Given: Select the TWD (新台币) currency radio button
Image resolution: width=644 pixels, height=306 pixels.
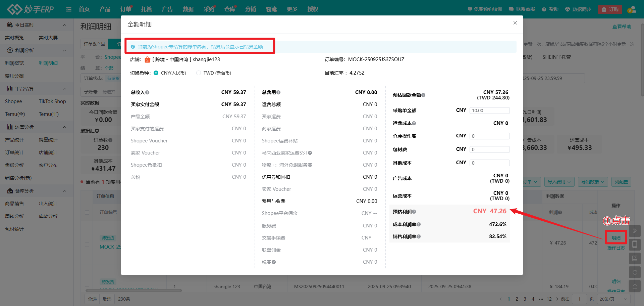Looking at the screenshot, I should (x=199, y=73).
